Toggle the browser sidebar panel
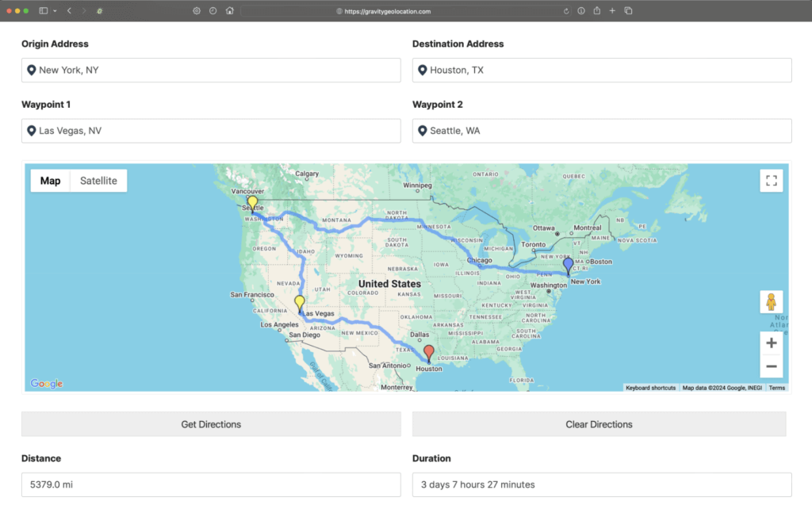Viewport: 812px width, 513px height. click(44, 11)
